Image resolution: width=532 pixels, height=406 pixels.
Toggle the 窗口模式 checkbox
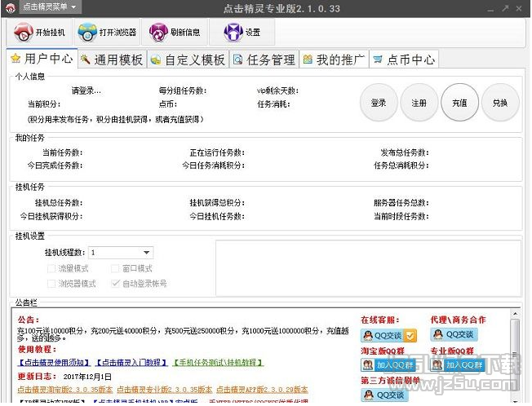pos(115,269)
